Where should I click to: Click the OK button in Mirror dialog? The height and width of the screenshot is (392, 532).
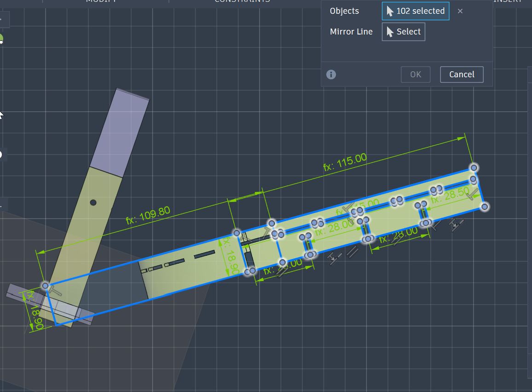coord(416,75)
